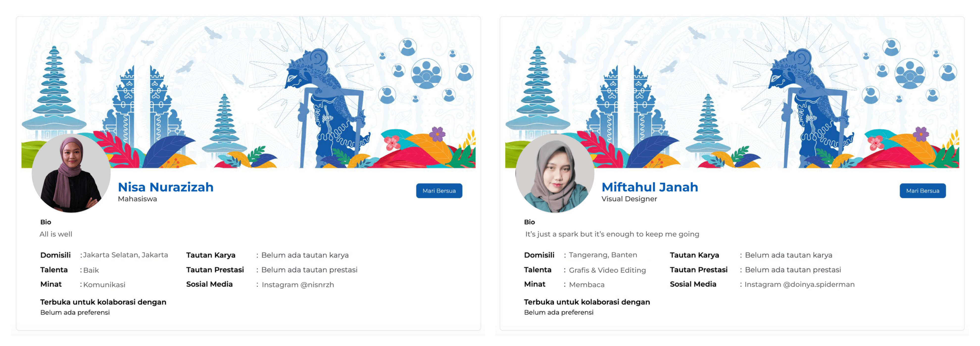Click Mari Bersua on Miftahul Janah's card
980x346 pixels.
[x=923, y=191]
